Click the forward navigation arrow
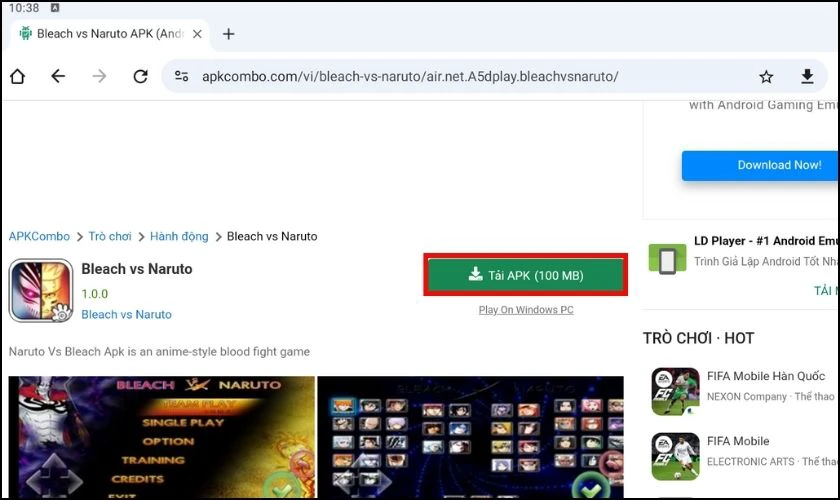Screen dimensions: 840x500 pos(99,77)
